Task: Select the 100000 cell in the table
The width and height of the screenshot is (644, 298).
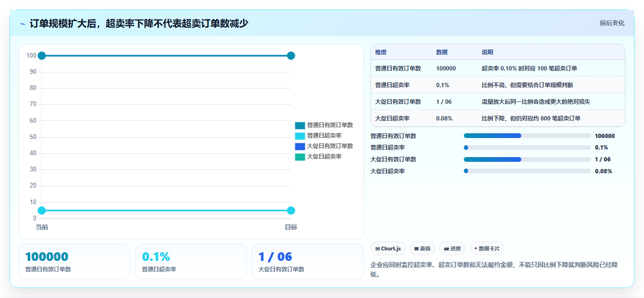Action: [446, 69]
